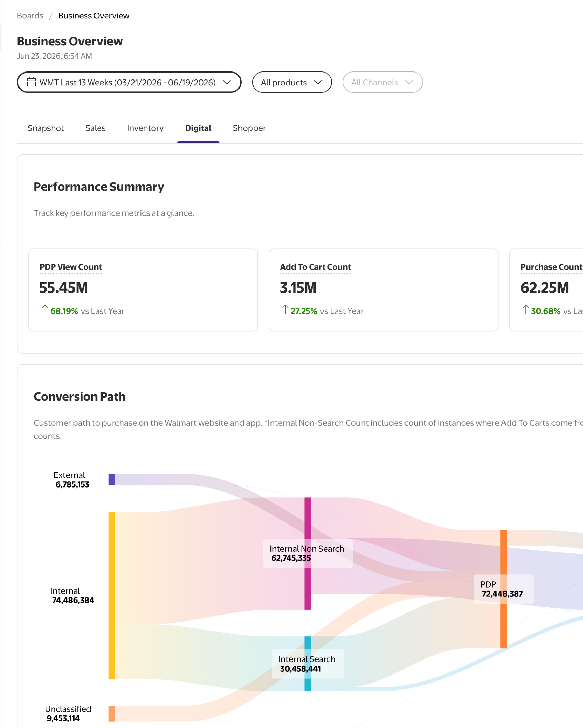
Task: Click the green up arrow beside 30.68%
Action: click(525, 310)
